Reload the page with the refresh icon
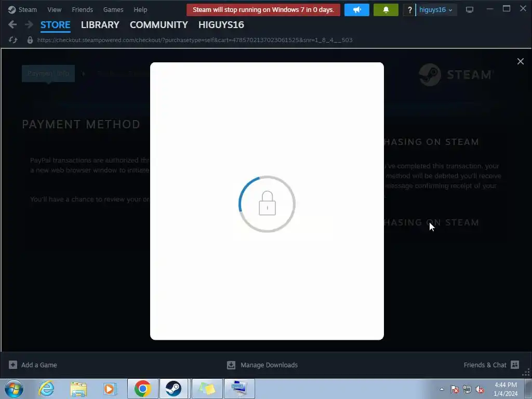Screen dimensions: 532x399 tap(13, 40)
